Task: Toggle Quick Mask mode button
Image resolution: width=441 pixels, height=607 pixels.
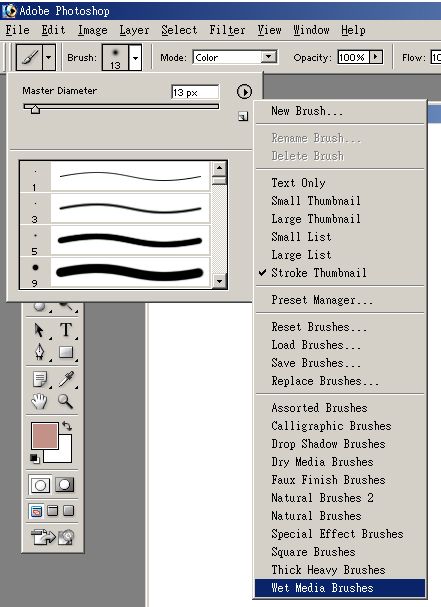Action: tap(64, 485)
